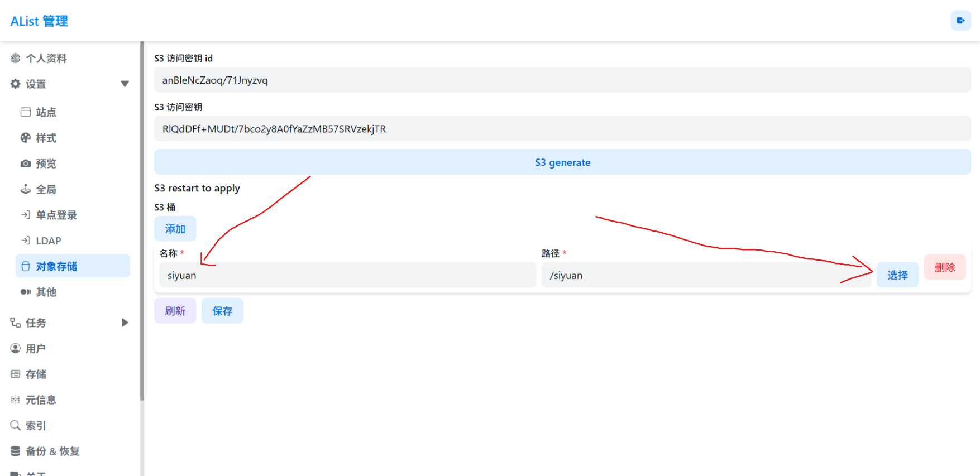The width and height of the screenshot is (980, 476).
Task: Click the 全局 joystick icon
Action: pos(26,189)
